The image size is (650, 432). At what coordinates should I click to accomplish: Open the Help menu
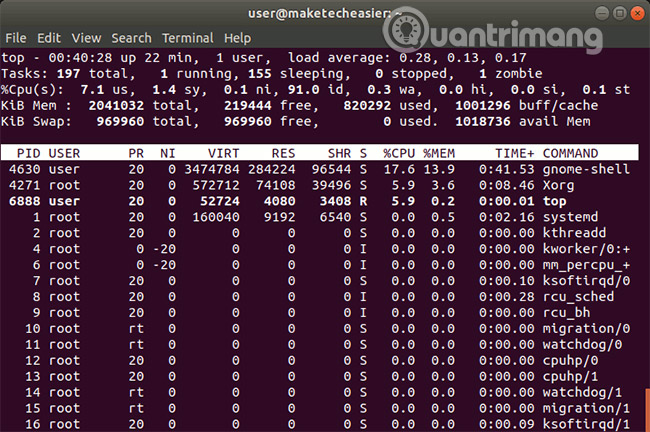[238, 38]
